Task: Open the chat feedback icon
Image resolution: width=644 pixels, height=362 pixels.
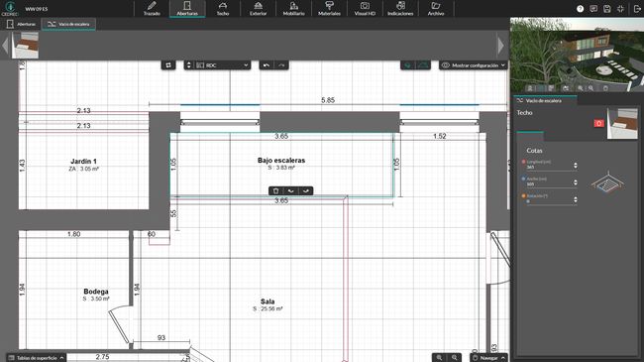Action: [x=593, y=9]
